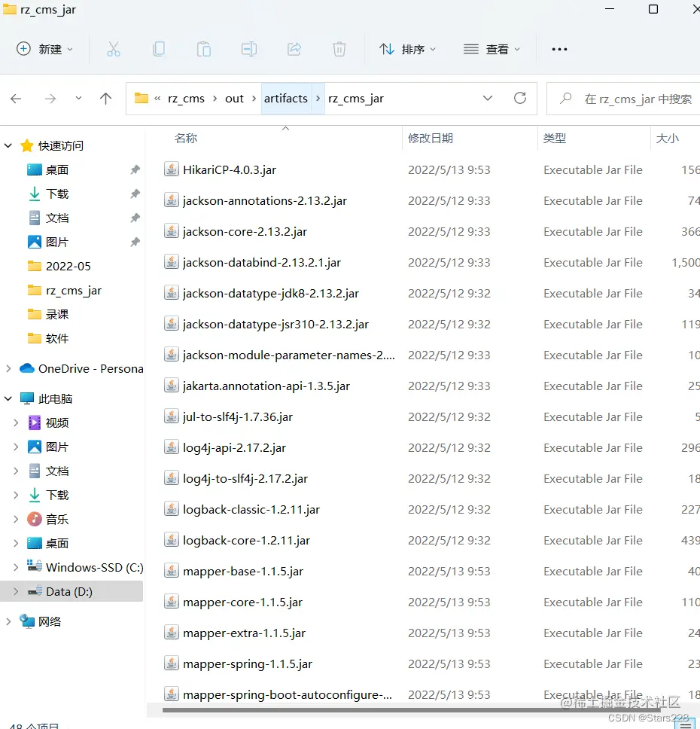Click the horizontal scrollbar at bottom

click(412, 710)
